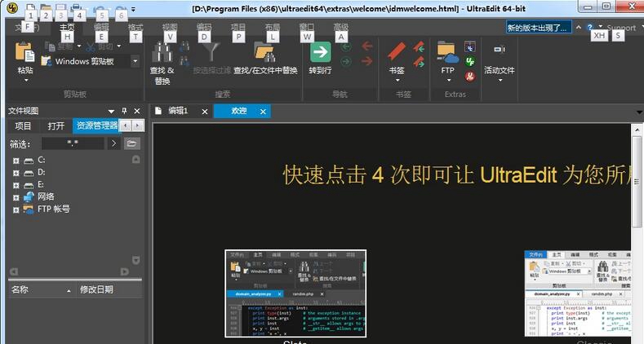Click the 粘贴 (Paste) clipboard icon
This screenshot has height=344, width=644.
(25, 52)
